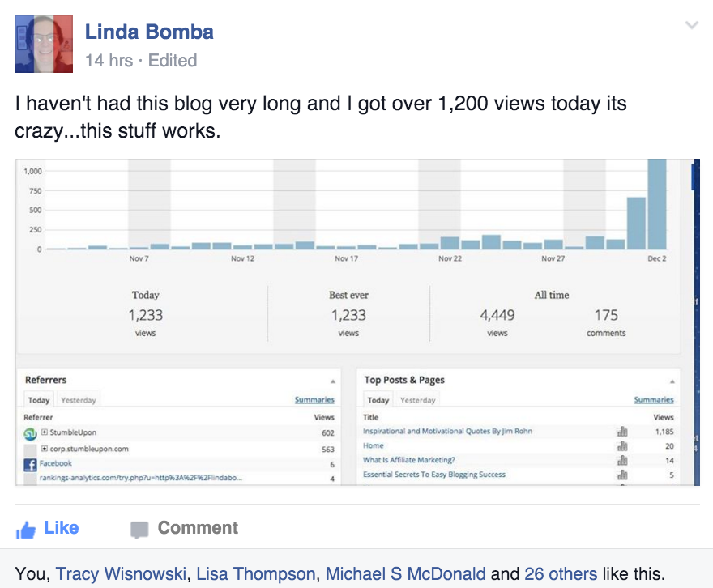Open Linda Bomba's profile name link
Image resolution: width=713 pixels, height=588 pixels.
click(x=149, y=32)
